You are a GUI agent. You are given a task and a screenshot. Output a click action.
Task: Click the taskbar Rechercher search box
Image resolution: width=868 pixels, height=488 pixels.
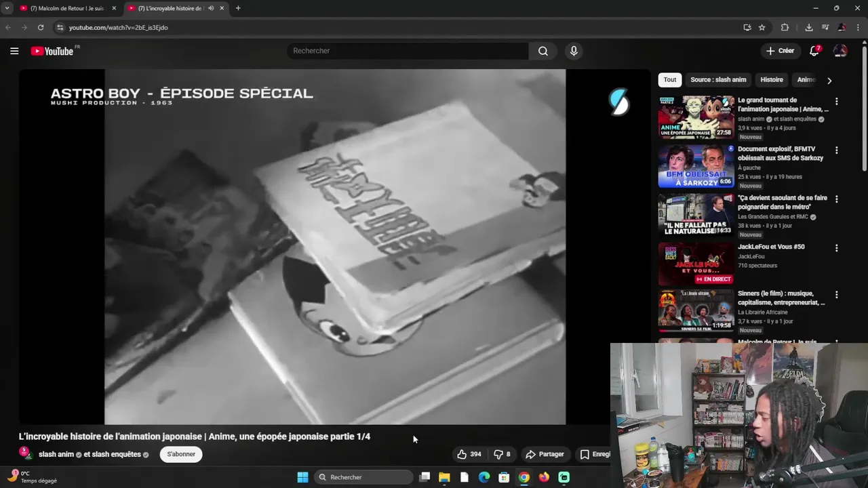tap(364, 477)
